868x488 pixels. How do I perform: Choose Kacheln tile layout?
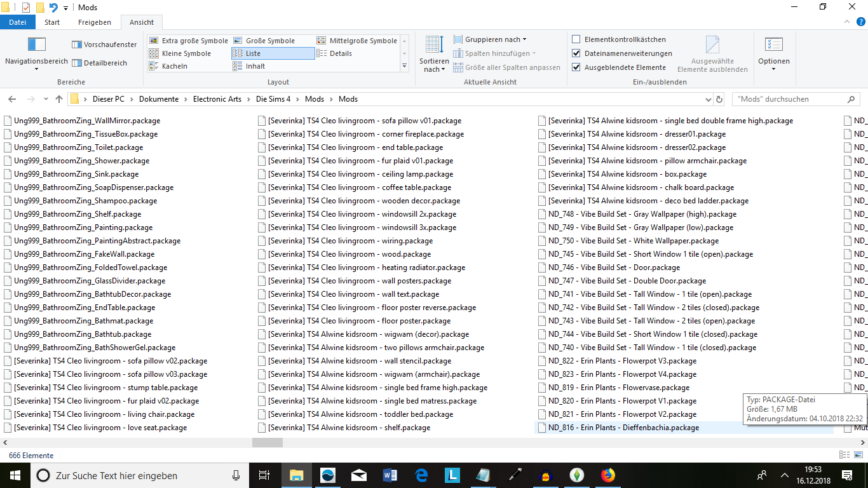tap(168, 66)
